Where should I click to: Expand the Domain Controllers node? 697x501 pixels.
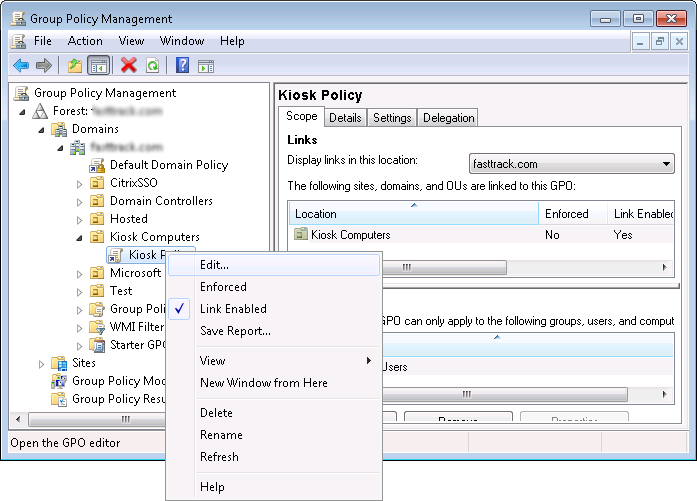click(79, 202)
